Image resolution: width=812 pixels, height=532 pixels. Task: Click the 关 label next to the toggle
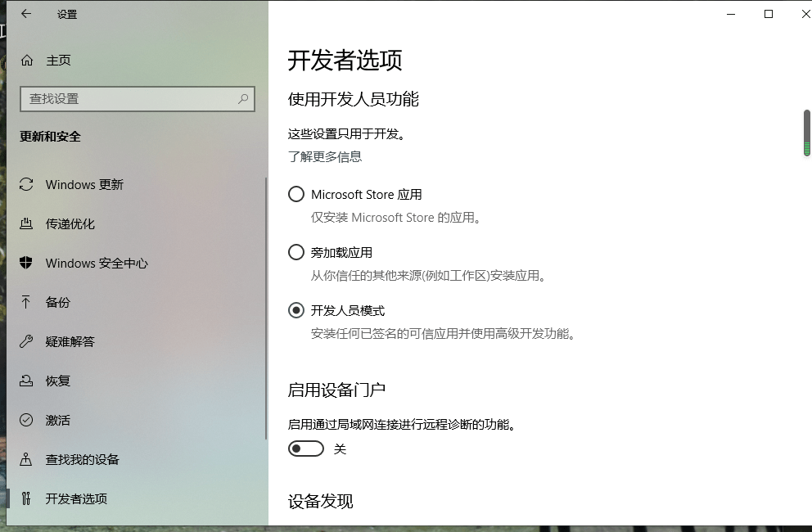pyautogui.click(x=340, y=449)
